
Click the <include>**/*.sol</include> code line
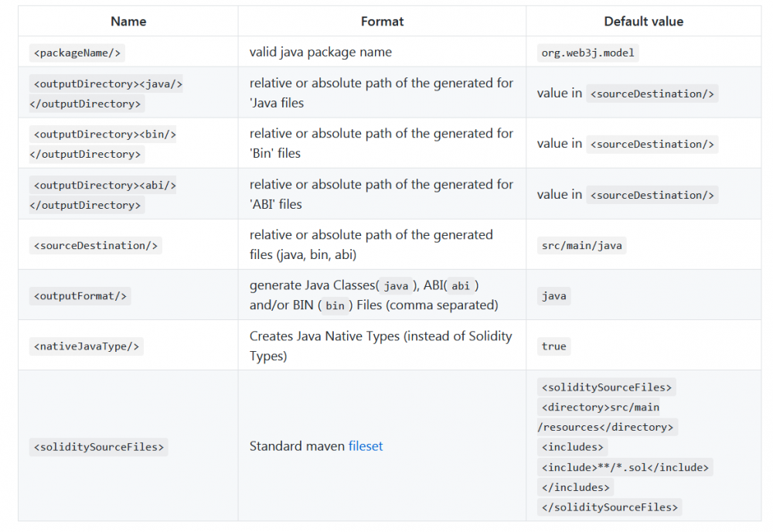click(x=625, y=467)
